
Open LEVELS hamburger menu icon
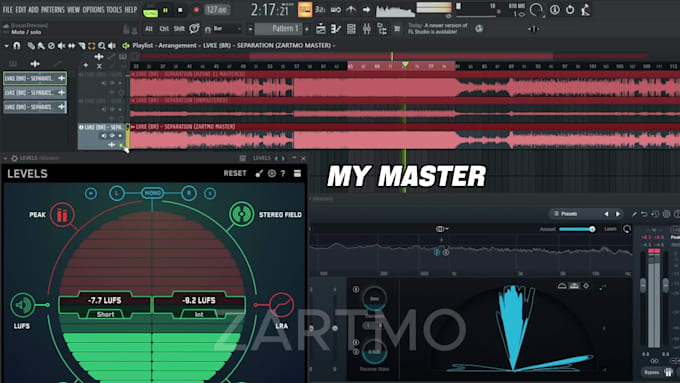[297, 173]
